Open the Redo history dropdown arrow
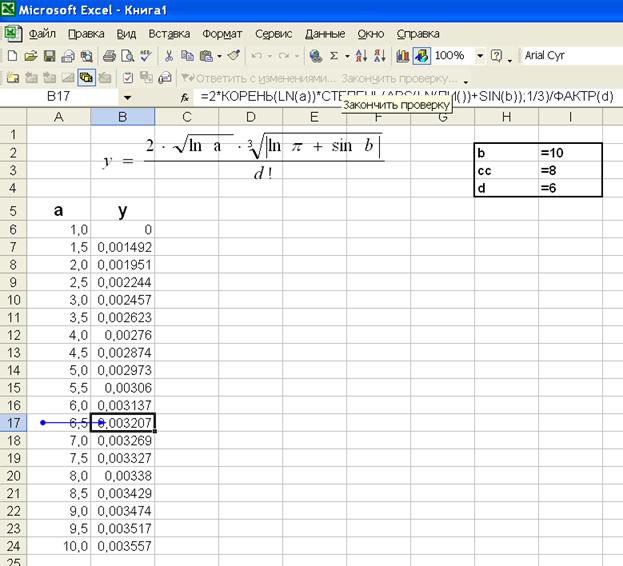The image size is (623, 566). click(297, 56)
